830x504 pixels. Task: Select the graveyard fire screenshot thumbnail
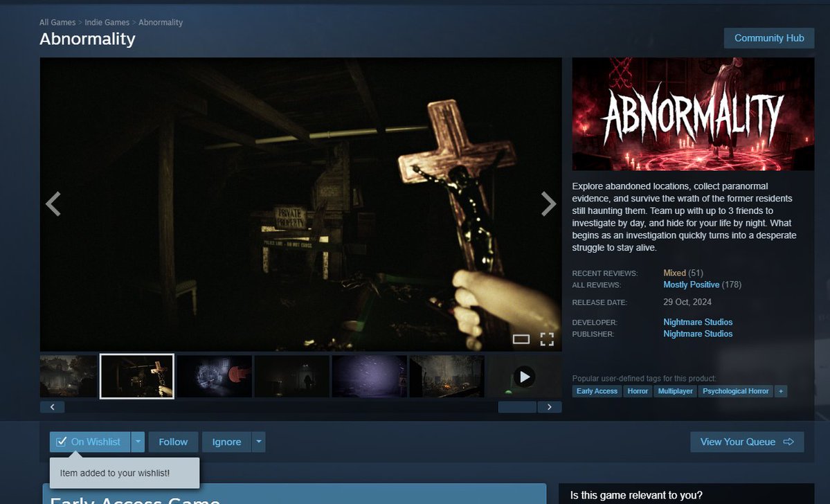click(x=446, y=377)
